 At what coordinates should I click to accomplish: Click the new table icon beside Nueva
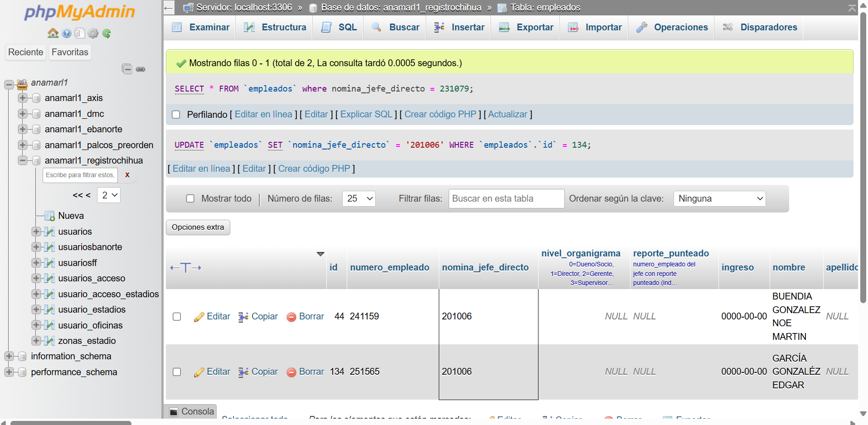[x=50, y=216]
